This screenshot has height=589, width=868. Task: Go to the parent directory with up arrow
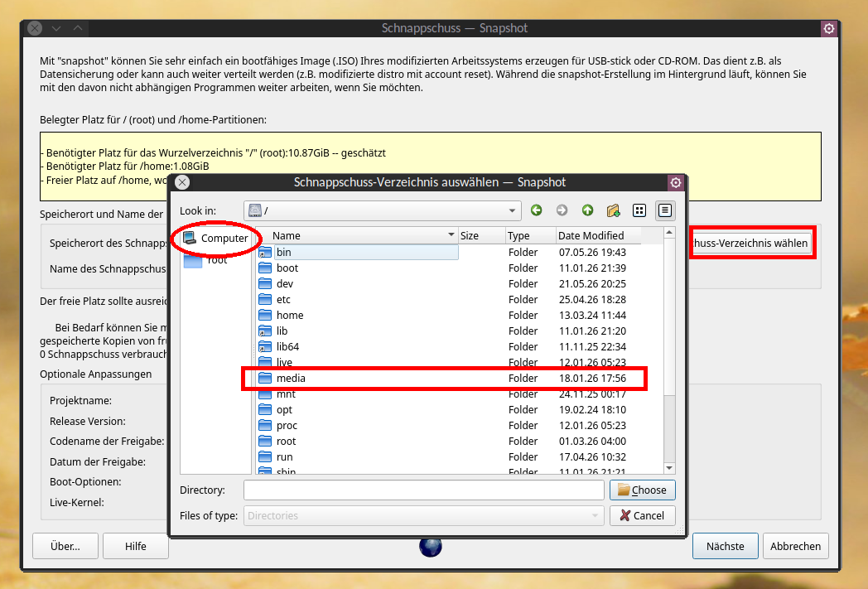587,210
